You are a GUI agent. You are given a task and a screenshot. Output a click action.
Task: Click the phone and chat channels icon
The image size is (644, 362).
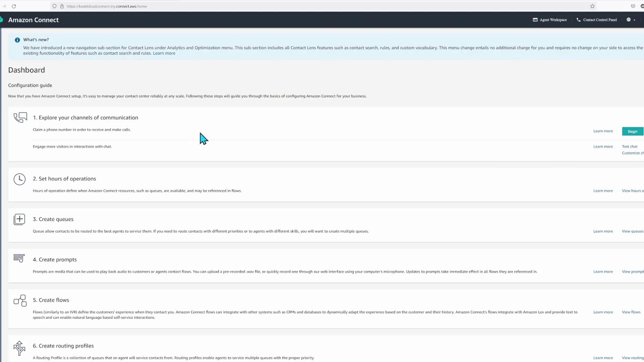20,118
